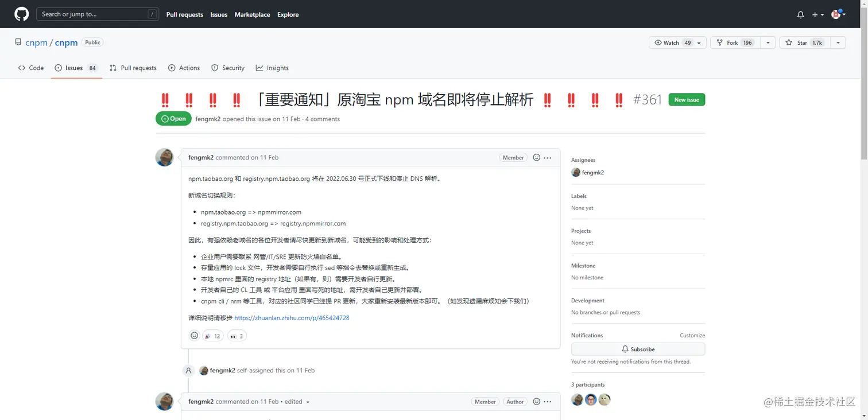Click fengmk2's avatar beside the first comment
The width and height of the screenshot is (868, 420).
pos(165,157)
